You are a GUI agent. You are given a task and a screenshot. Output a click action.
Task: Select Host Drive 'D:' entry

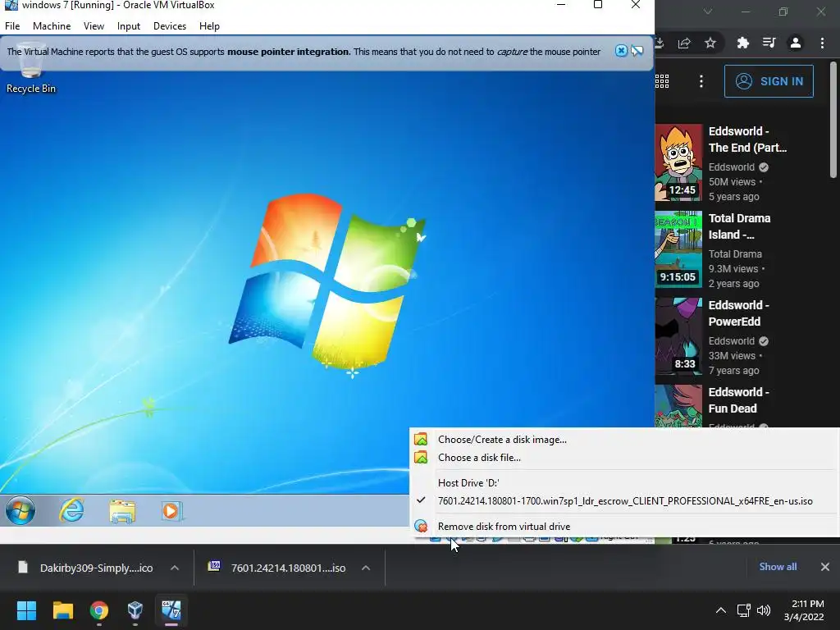click(624, 482)
